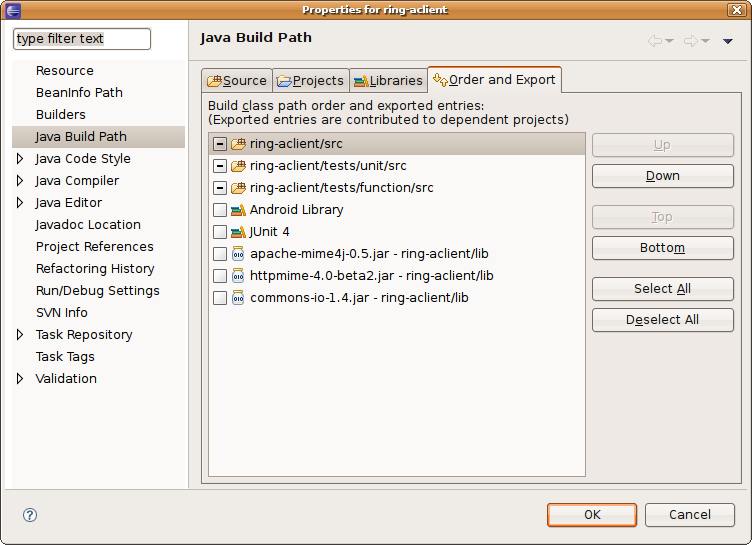Switch to the Projects tab
This screenshot has width=752, height=545.
click(x=311, y=80)
